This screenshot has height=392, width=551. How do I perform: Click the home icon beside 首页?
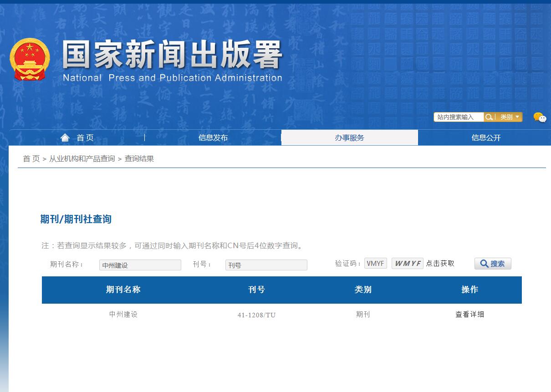(65, 137)
